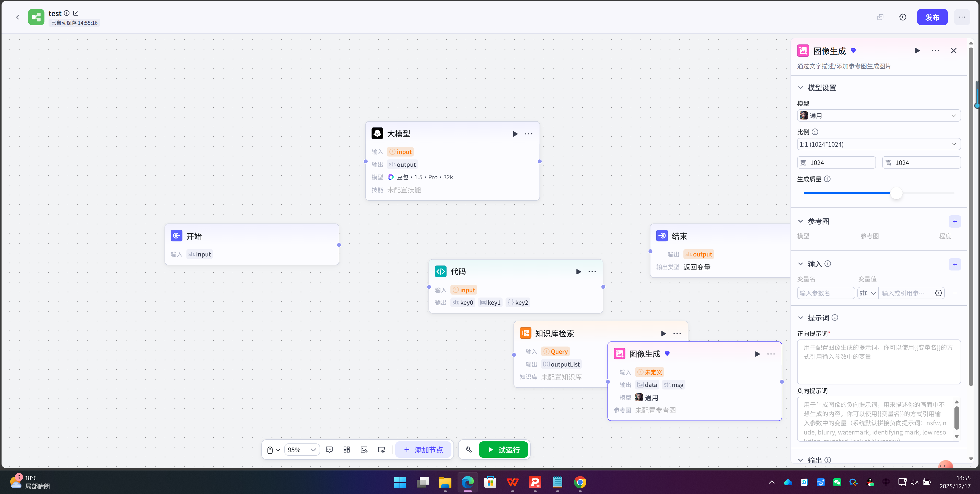Open the comment icon in bottom toolbar
980x494 pixels.
330,450
